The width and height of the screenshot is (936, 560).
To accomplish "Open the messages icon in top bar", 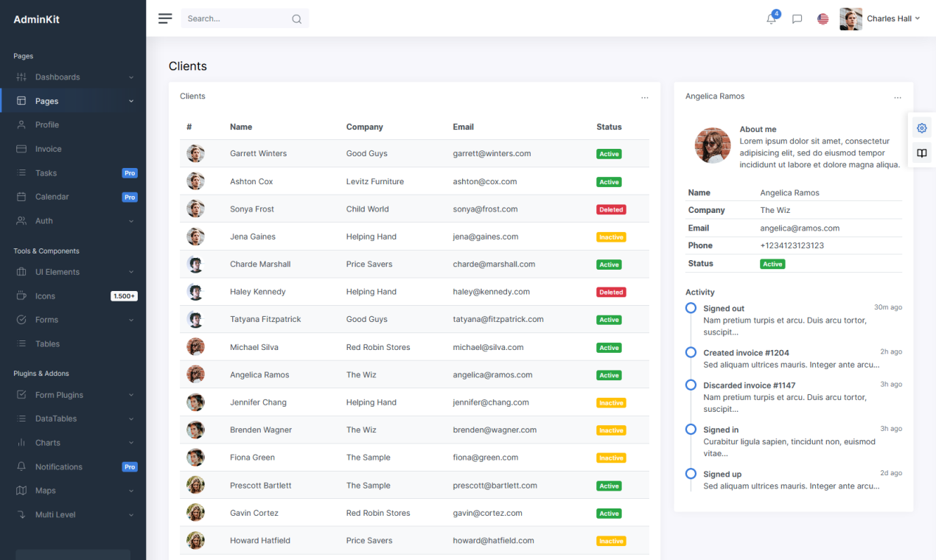I will [797, 18].
